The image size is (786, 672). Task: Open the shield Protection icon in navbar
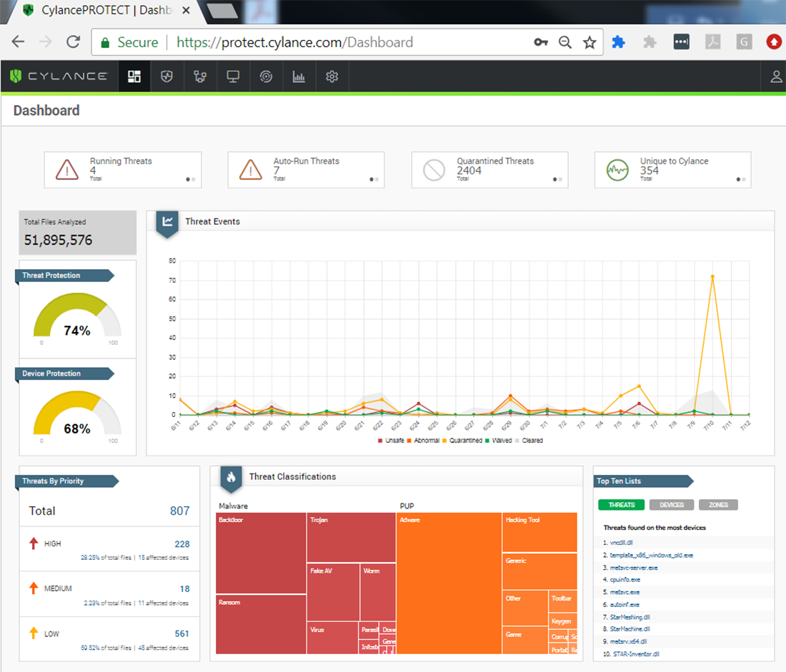(x=167, y=76)
